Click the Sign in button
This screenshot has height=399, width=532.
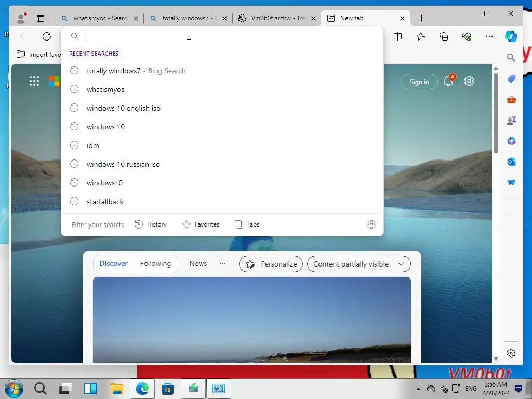point(419,82)
